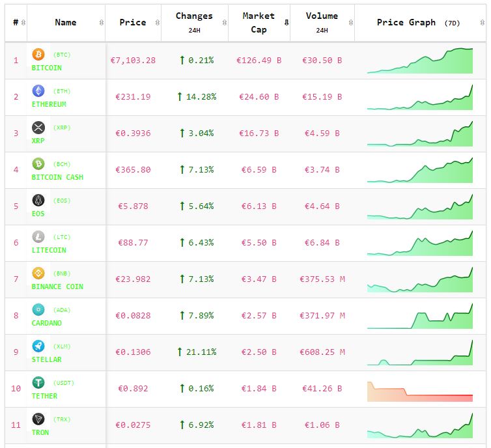This screenshot has width=491, height=448.
Task: Sort by Volume 24H column header
Action: click(322, 22)
